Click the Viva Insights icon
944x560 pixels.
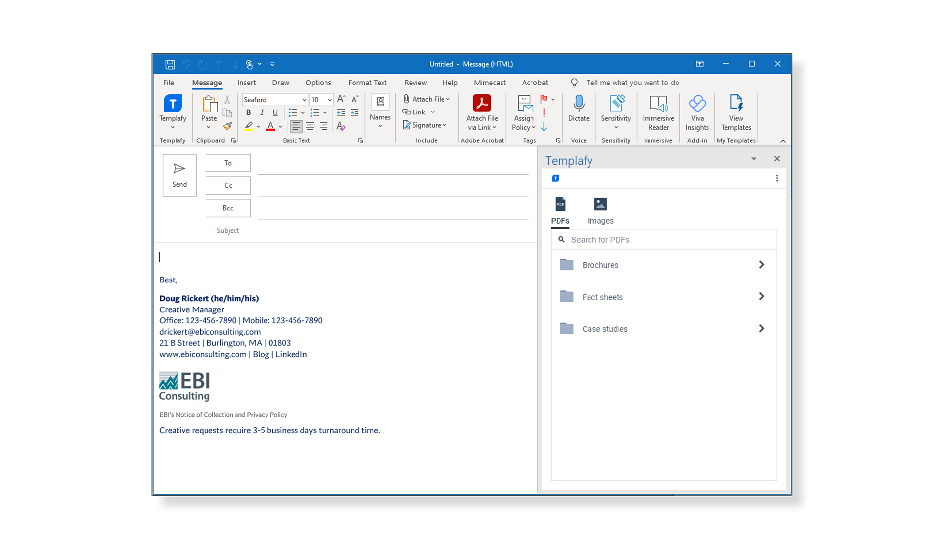click(697, 104)
